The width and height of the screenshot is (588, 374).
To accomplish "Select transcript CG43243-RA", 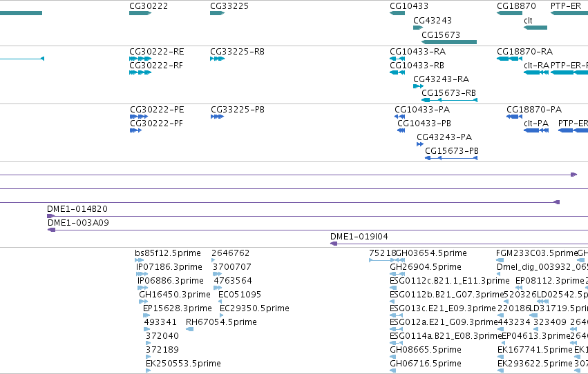I will click(x=418, y=86).
